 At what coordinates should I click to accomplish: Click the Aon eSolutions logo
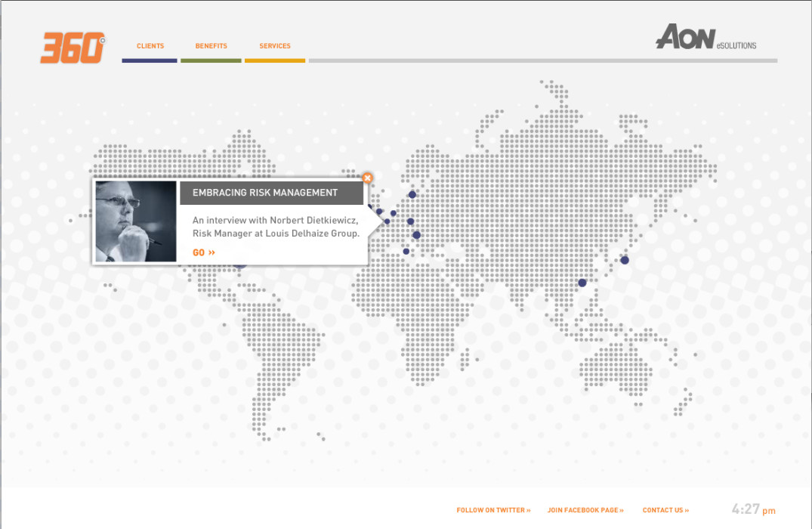point(705,37)
